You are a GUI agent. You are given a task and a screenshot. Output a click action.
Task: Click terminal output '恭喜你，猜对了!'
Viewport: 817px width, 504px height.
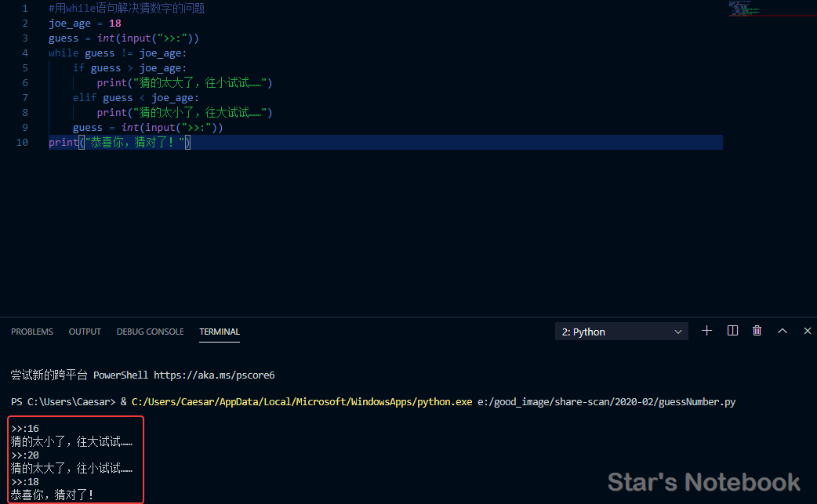point(52,495)
